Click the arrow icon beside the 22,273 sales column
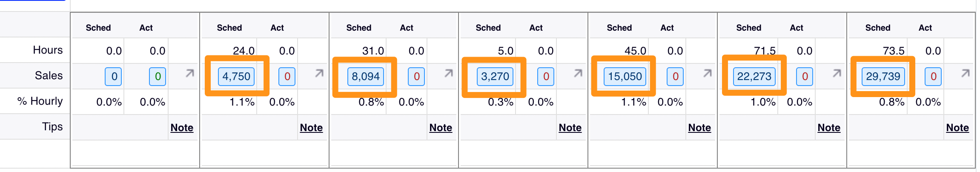The width and height of the screenshot is (980, 172). point(837,74)
